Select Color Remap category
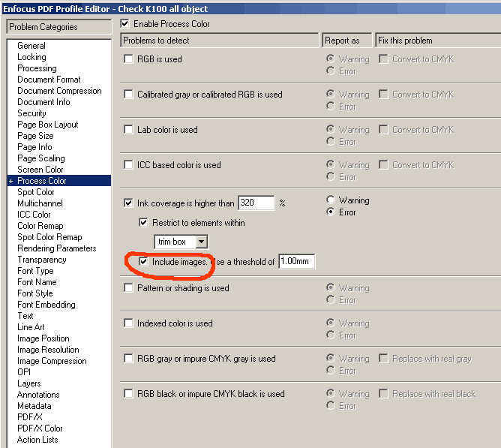Screen dimensions: 501x448 pyautogui.click(x=40, y=226)
